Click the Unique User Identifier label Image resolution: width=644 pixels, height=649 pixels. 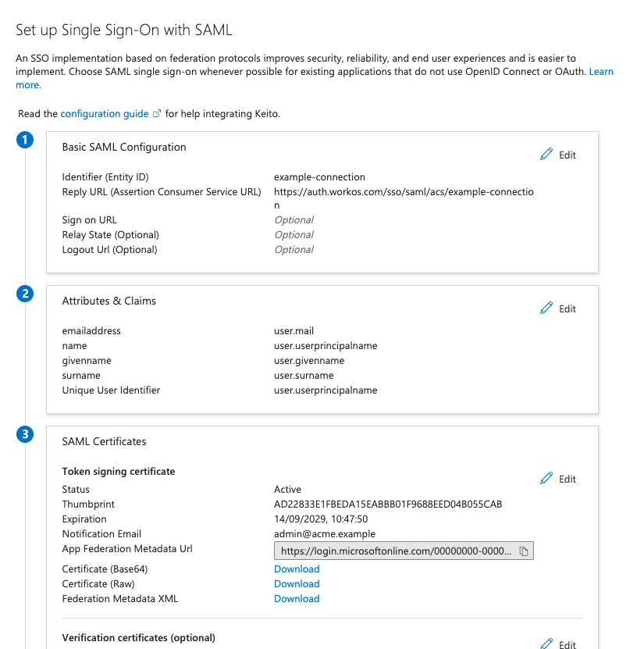click(111, 390)
